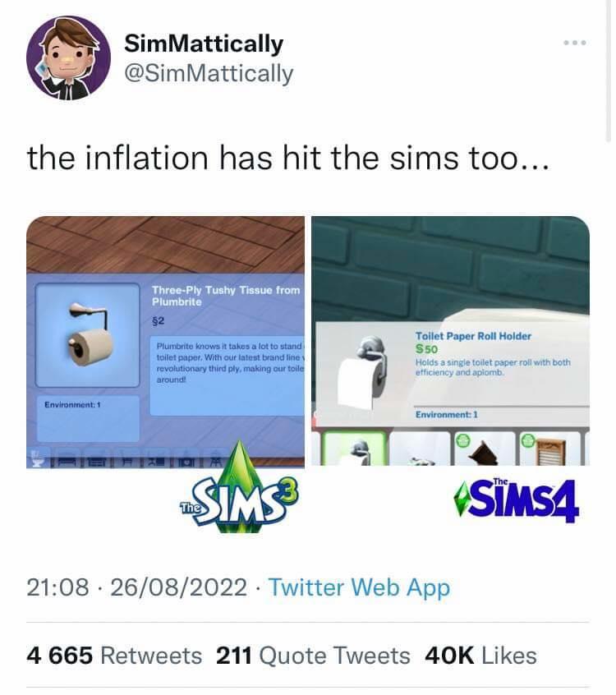Click the green laundry pack badge on washboard
Screen dimensions: 616x695
click(x=528, y=441)
